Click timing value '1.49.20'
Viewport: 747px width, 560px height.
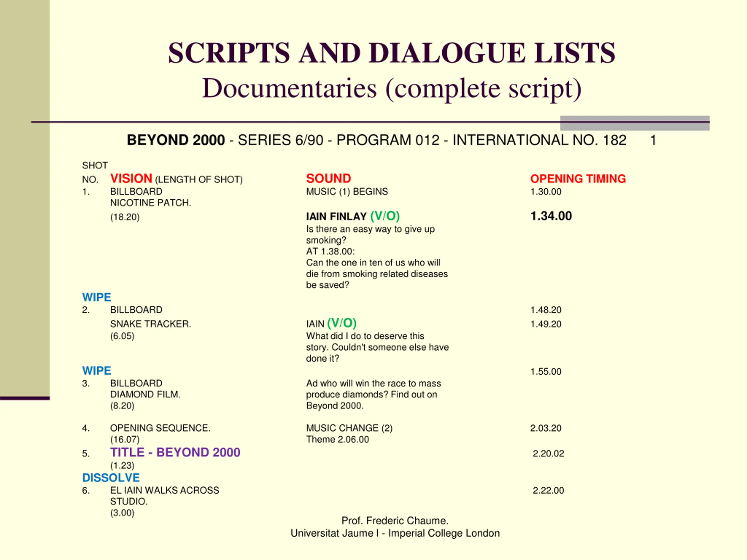click(546, 324)
